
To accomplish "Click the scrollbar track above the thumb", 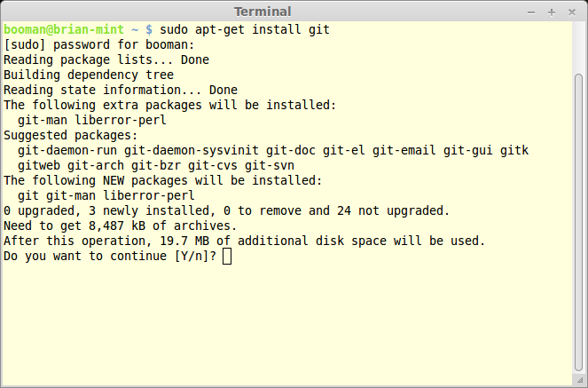I will coord(579,47).
